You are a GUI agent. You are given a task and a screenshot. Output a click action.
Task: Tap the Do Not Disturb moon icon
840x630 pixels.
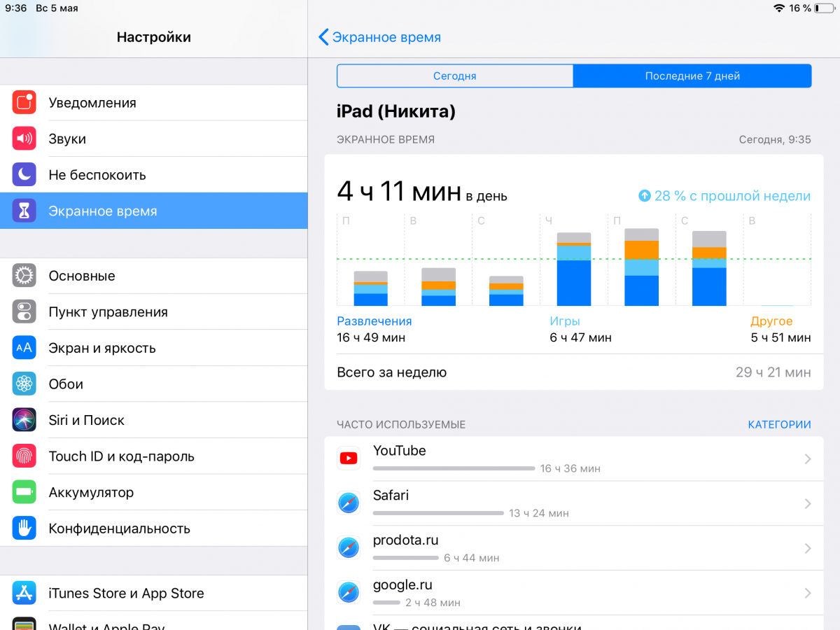point(24,175)
